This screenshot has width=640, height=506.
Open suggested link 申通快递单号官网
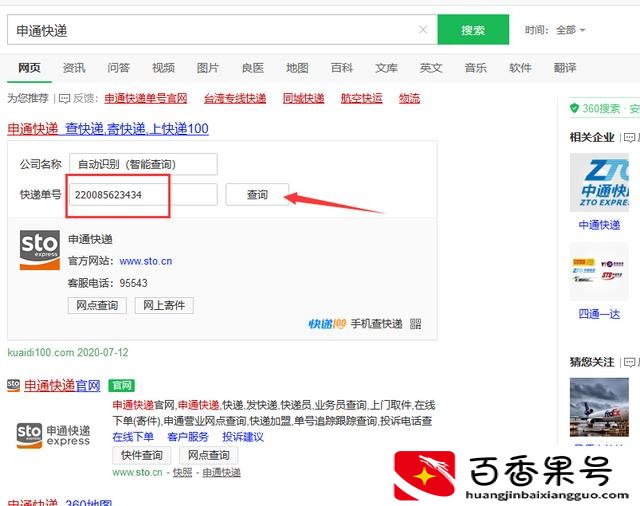pos(146,98)
